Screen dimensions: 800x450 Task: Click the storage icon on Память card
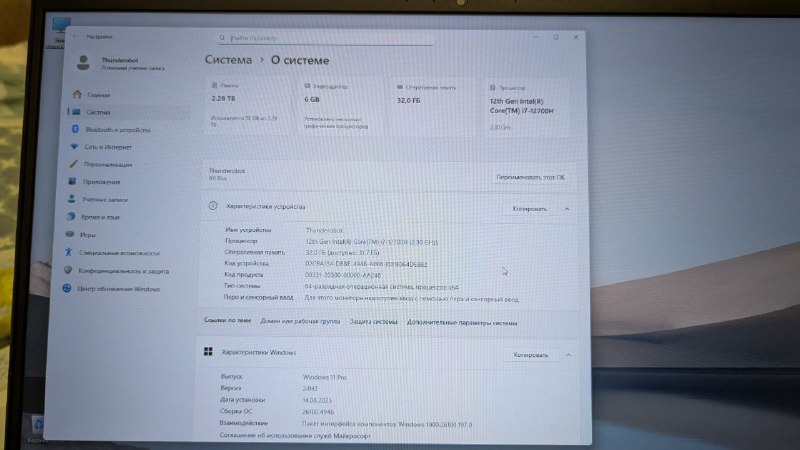(214, 86)
